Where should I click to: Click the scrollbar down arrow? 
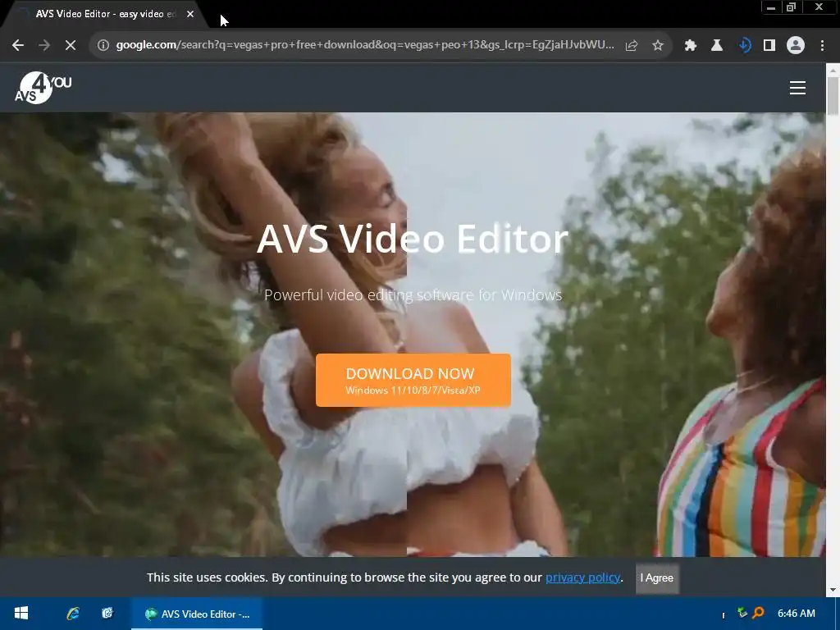tap(833, 590)
